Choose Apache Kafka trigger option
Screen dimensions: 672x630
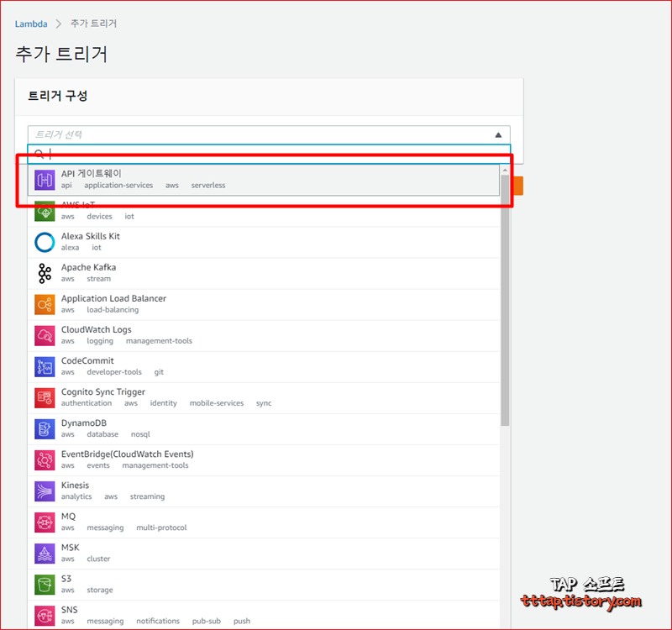264,274
